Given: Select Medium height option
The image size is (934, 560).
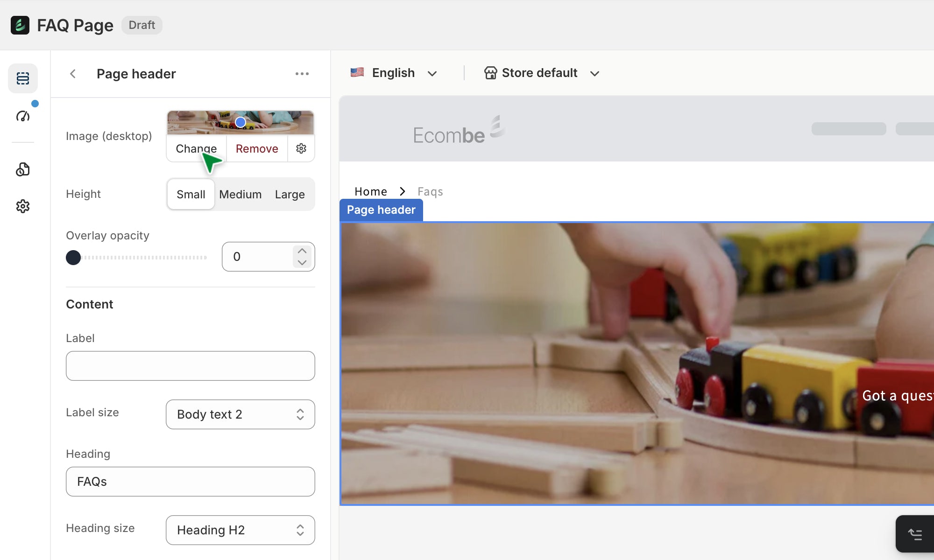Looking at the screenshot, I should (x=240, y=194).
